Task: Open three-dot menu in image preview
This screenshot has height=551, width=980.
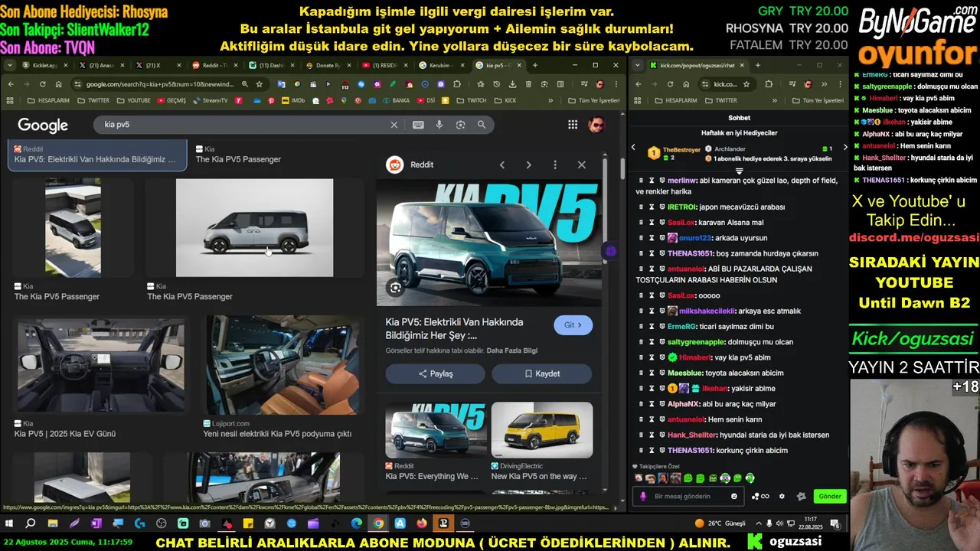Action: pos(555,165)
